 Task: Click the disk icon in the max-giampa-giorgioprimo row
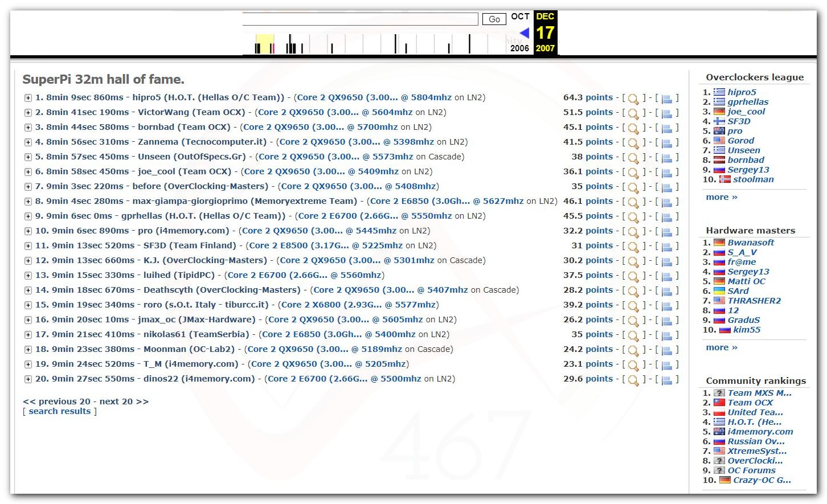[667, 202]
